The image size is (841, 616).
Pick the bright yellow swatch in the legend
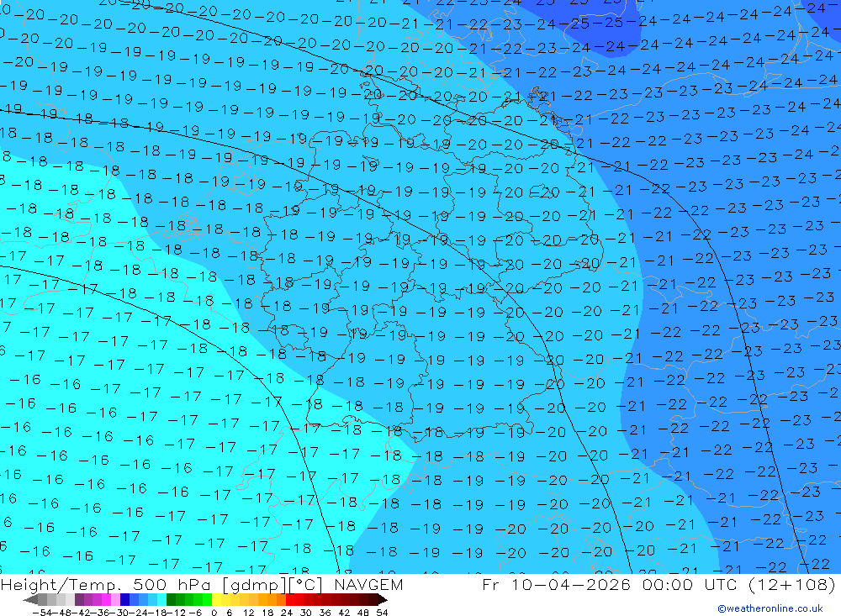click(217, 600)
